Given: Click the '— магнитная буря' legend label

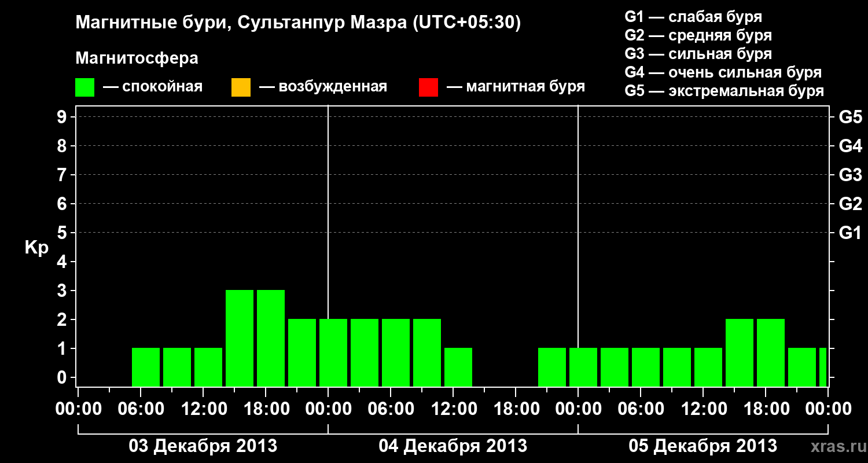Looking at the screenshot, I should pyautogui.click(x=516, y=87).
